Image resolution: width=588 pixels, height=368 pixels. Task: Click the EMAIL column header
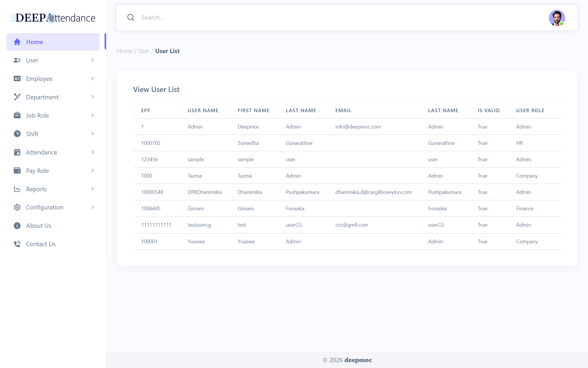pos(343,110)
